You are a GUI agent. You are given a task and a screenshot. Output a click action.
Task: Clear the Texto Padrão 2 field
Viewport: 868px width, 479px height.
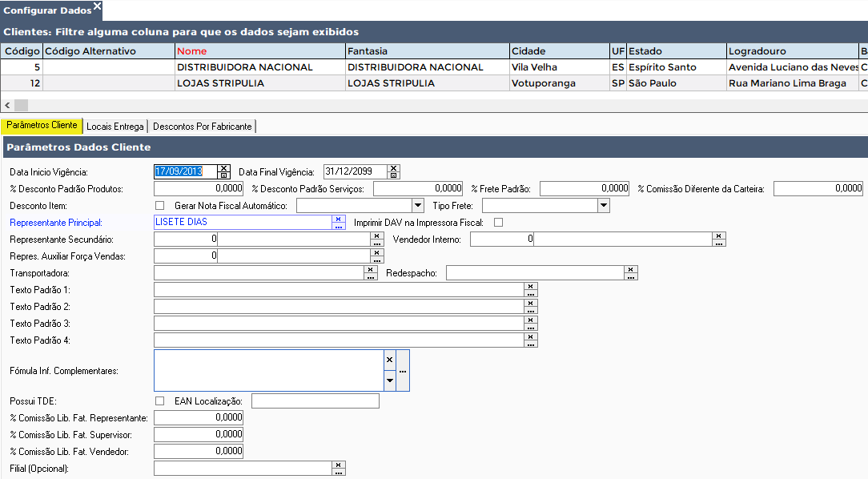[x=530, y=302]
